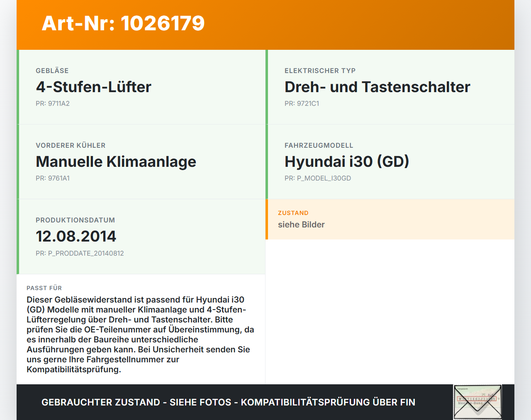Click the ELEKTRISCHER TYP label
Viewport: 531px width, 420px height.
click(x=320, y=71)
